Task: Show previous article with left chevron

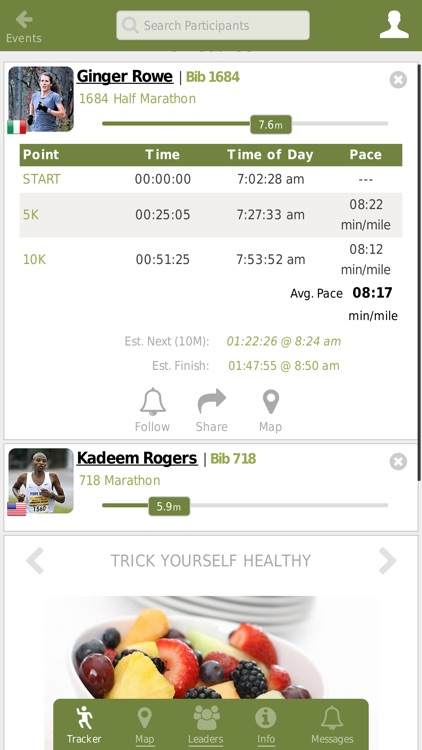Action: (35, 561)
